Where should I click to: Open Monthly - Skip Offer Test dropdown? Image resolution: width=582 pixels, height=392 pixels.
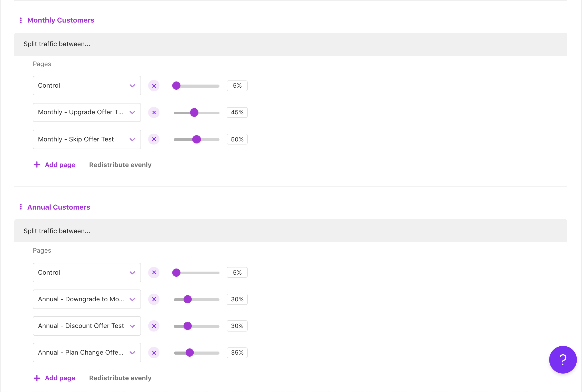(87, 139)
